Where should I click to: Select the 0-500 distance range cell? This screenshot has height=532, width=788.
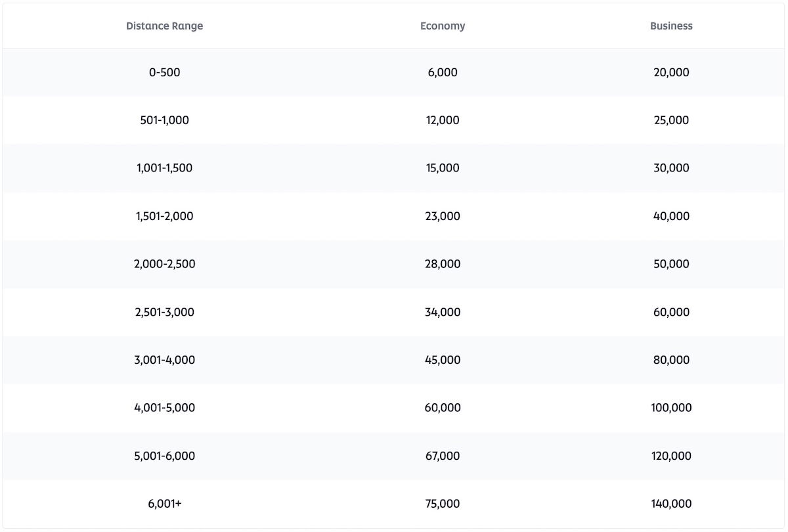pos(164,72)
